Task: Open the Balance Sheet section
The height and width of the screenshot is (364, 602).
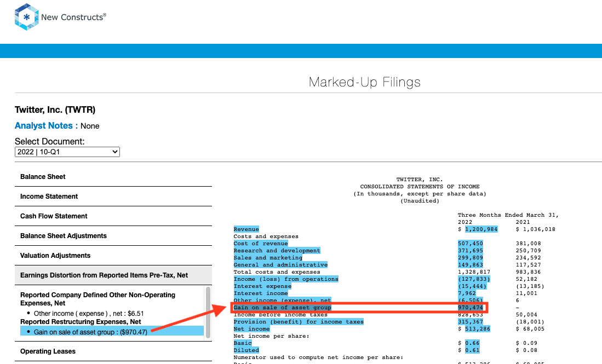Action: (x=113, y=177)
